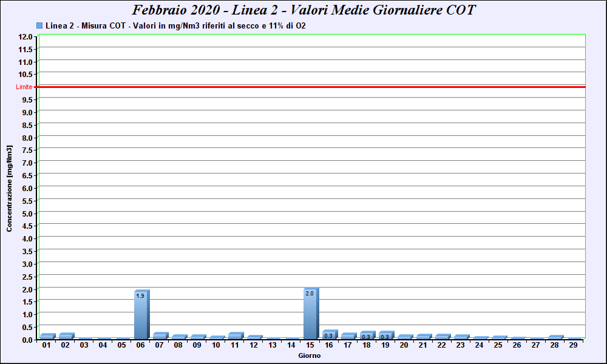Click the red Limite label
Viewport: 607px width, 364px height.
pyautogui.click(x=24, y=87)
